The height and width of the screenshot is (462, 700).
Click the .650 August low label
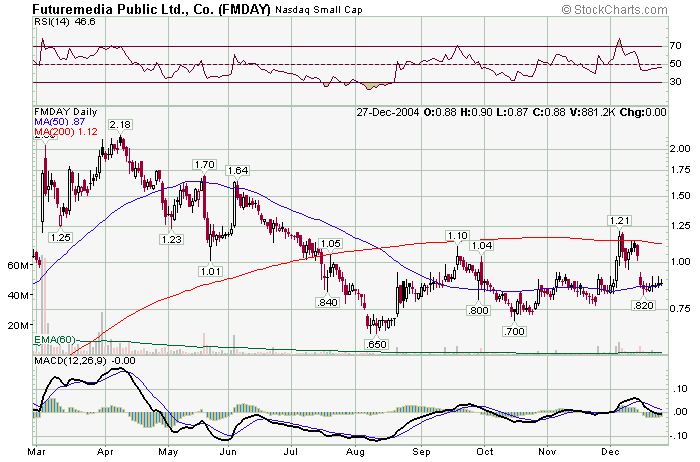(376, 345)
